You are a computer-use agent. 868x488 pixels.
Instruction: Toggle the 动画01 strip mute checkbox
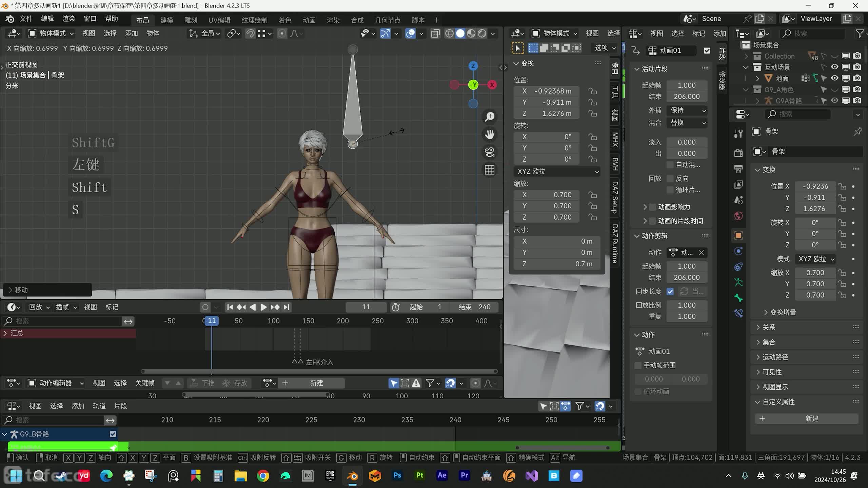pyautogui.click(x=707, y=50)
